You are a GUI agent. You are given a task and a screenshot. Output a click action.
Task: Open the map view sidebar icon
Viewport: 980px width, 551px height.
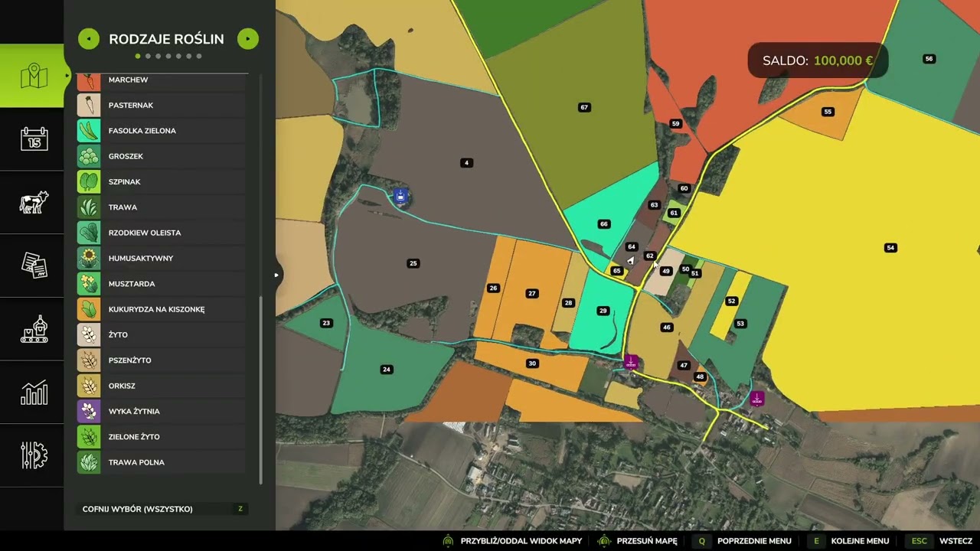(34, 76)
